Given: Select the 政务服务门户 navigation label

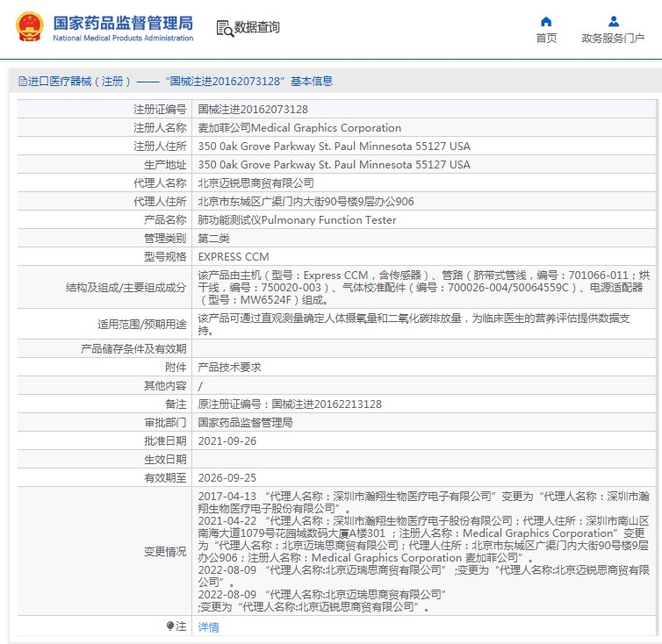Looking at the screenshot, I should click(613, 39).
